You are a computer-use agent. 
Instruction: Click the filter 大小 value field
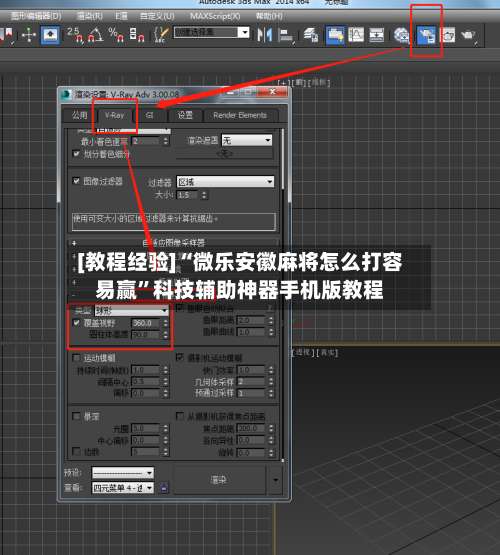pyautogui.click(x=188, y=195)
